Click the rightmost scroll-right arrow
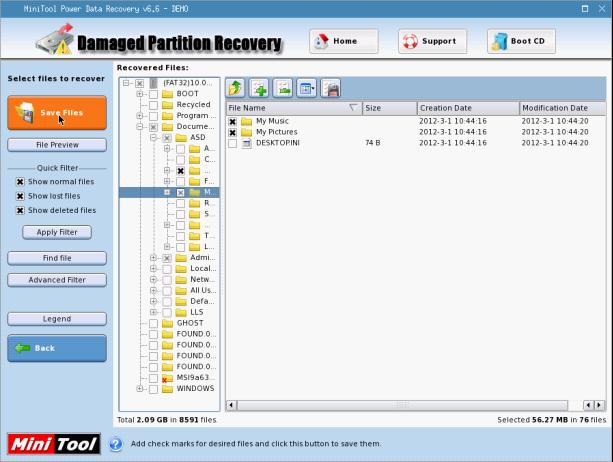The height and width of the screenshot is (462, 613). 599,405
